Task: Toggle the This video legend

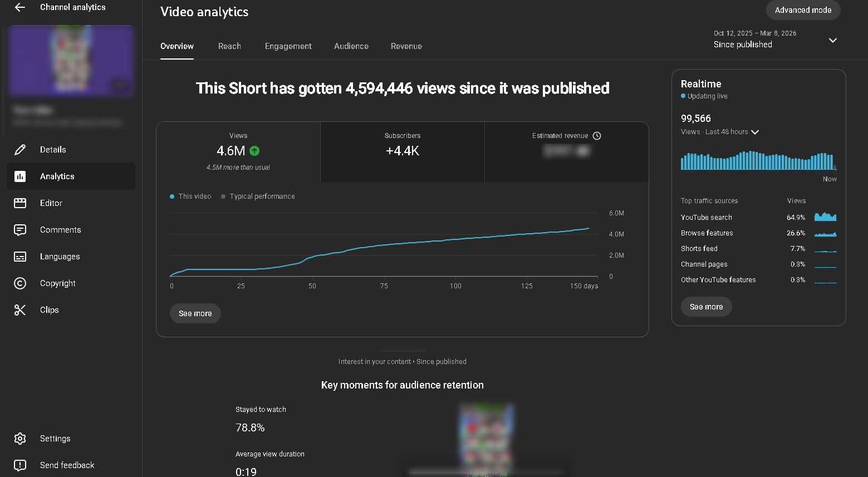Action: pyautogui.click(x=190, y=196)
